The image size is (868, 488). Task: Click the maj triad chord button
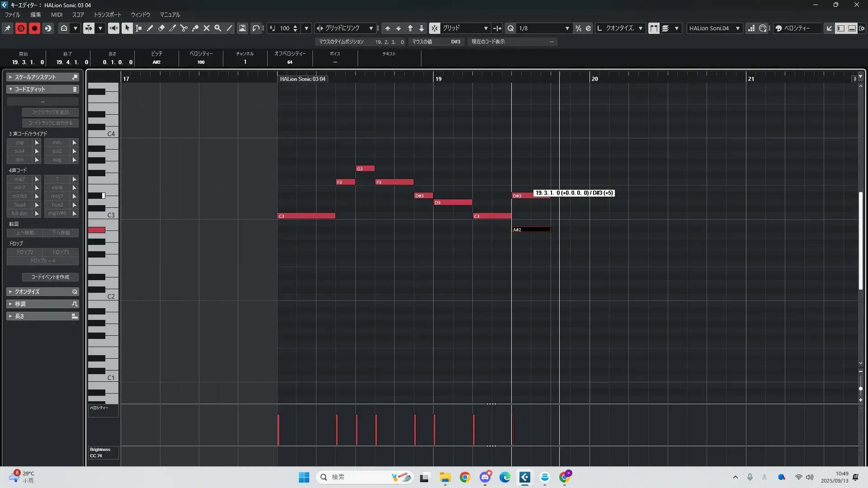[x=19, y=142]
